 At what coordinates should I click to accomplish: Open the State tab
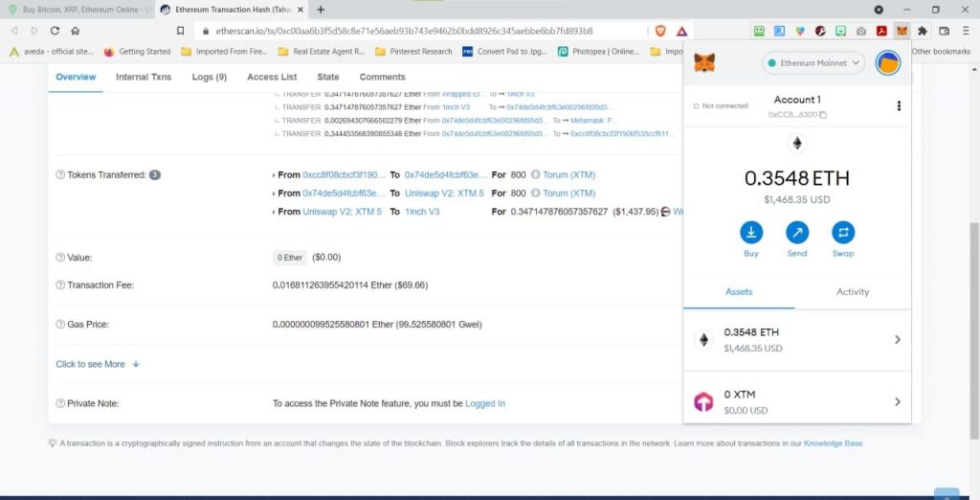(328, 77)
